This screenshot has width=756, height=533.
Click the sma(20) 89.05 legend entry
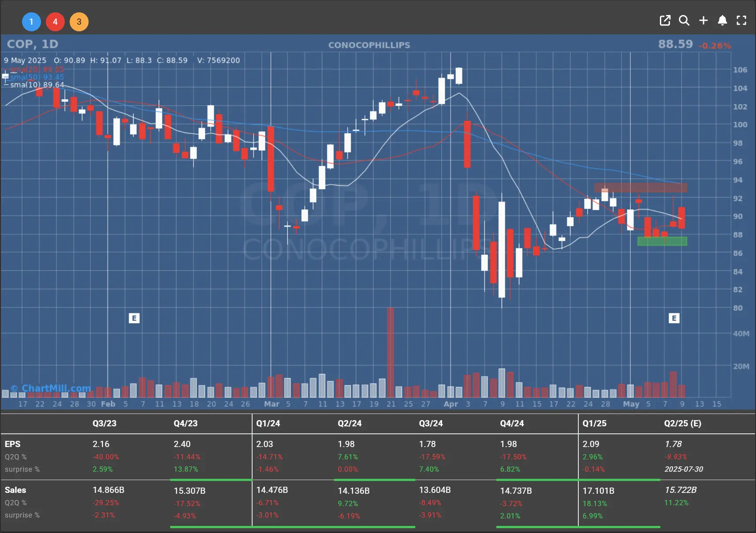(x=37, y=69)
